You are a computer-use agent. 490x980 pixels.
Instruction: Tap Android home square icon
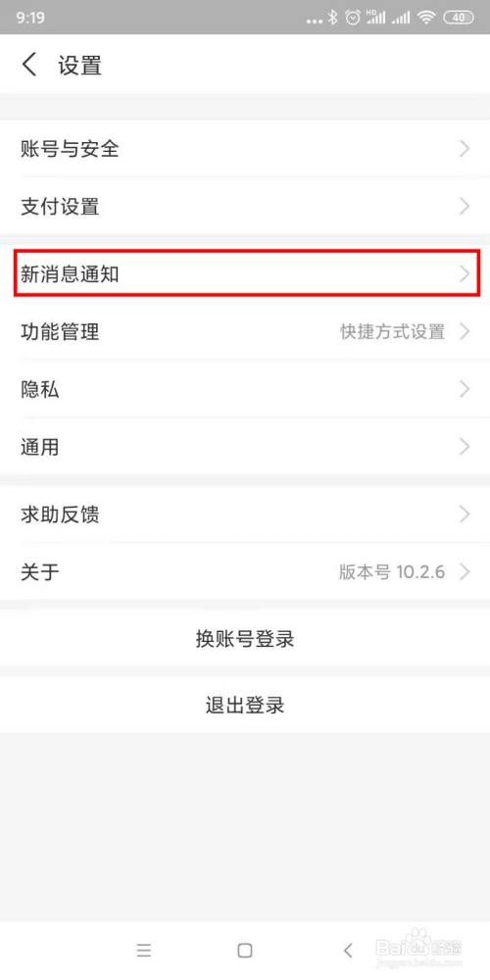click(x=245, y=951)
